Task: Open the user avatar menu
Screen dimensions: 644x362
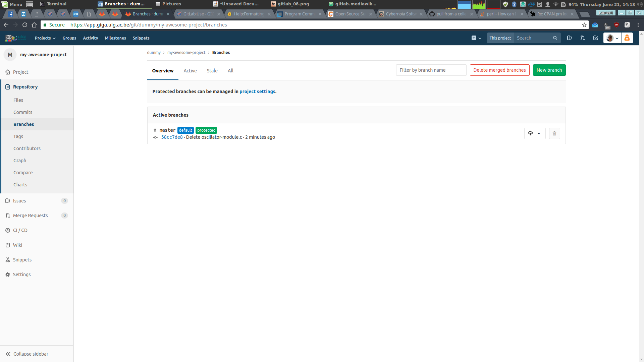Action: pyautogui.click(x=612, y=38)
